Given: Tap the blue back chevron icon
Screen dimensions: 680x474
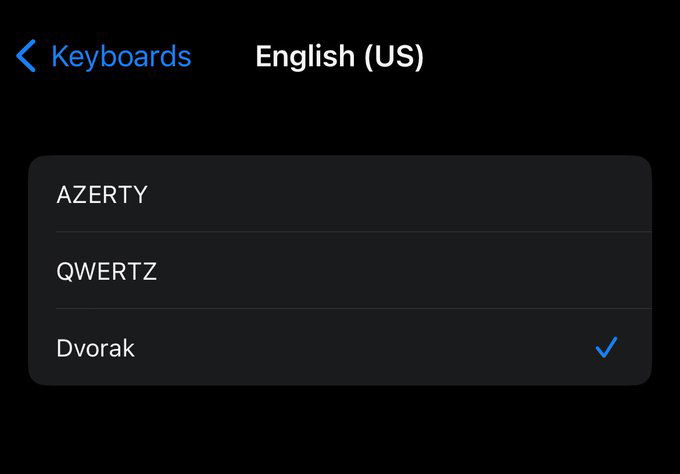Looking at the screenshot, I should [26, 56].
